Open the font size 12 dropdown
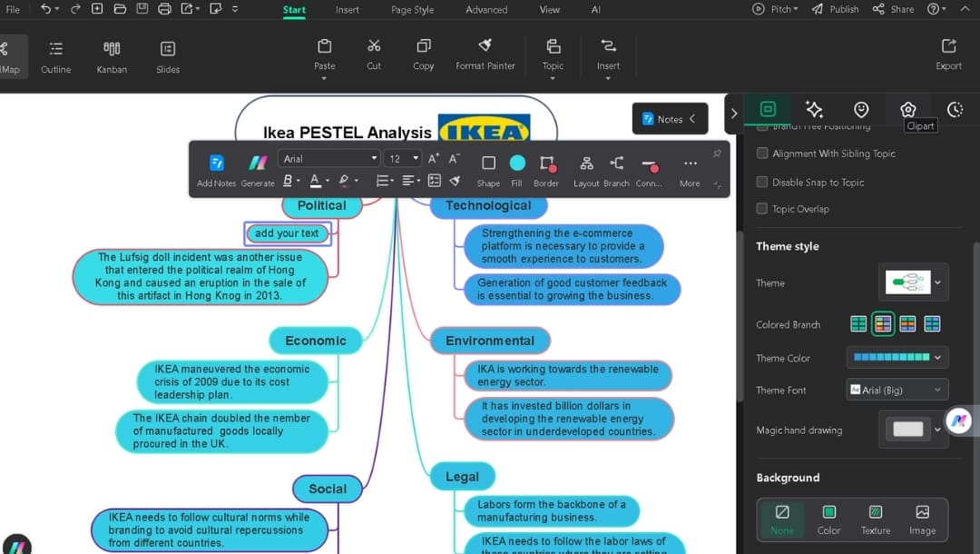980x554 pixels. 402,159
